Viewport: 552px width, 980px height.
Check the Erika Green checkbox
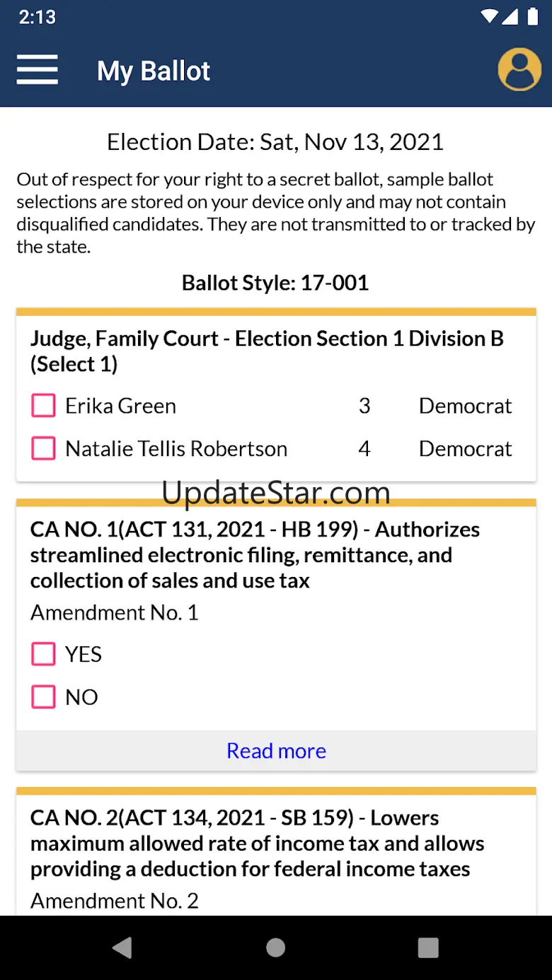[44, 406]
